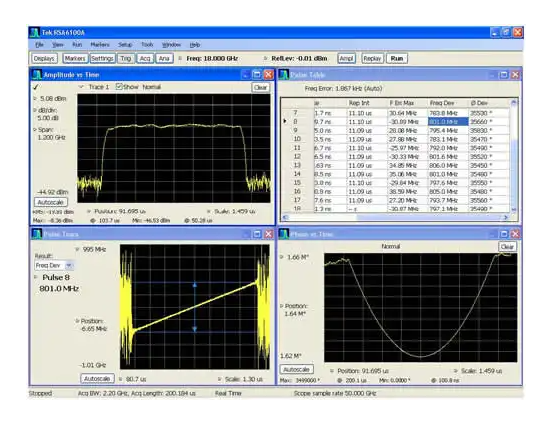
Task: Click the Pulse Trace window icon
Action: pos(36,234)
